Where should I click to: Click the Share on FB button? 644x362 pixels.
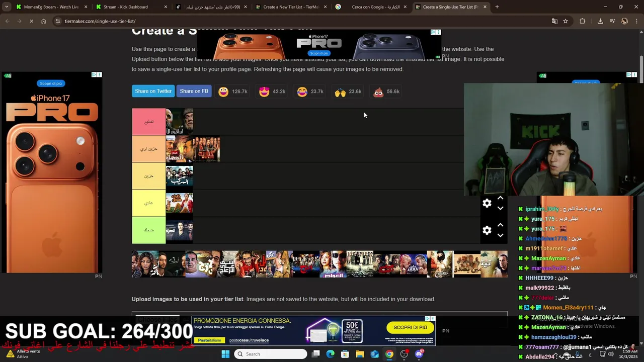[194, 91]
